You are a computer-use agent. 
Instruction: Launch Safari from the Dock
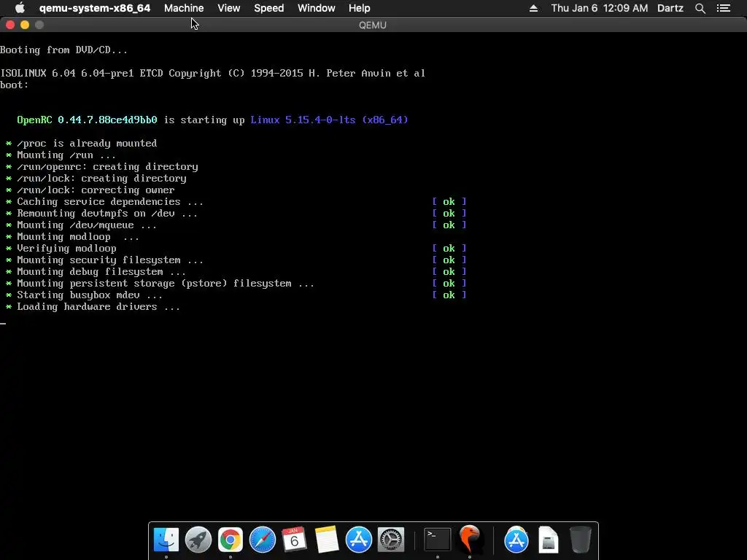point(263,540)
